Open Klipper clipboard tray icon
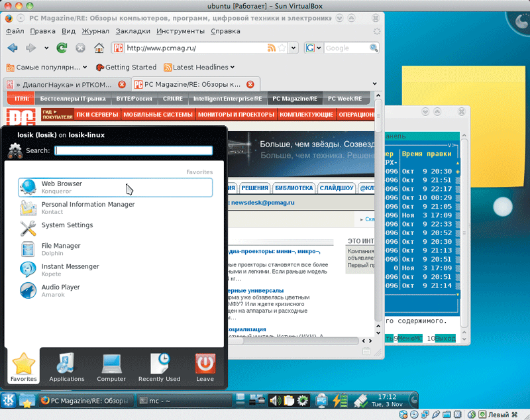 pyautogui.click(x=289, y=401)
